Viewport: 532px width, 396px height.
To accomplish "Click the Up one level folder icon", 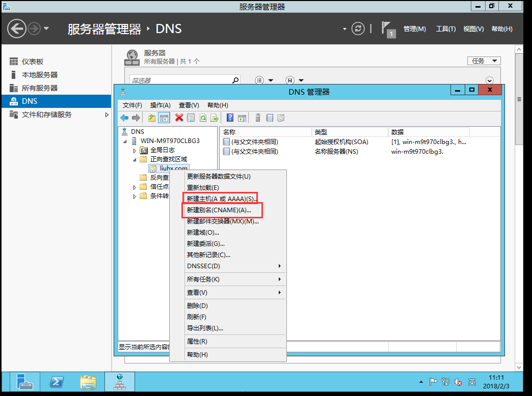I will click(152, 118).
